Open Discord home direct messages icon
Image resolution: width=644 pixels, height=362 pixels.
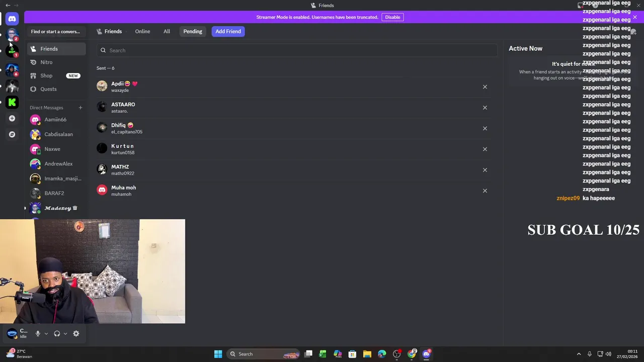12,19
